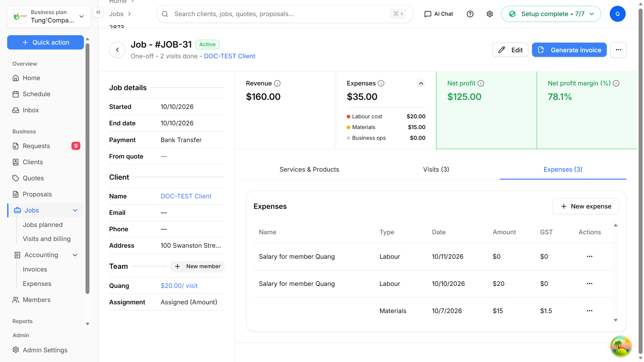This screenshot has height=362, width=644.
Task: Open Members in the sidebar
Action: pyautogui.click(x=45, y=300)
